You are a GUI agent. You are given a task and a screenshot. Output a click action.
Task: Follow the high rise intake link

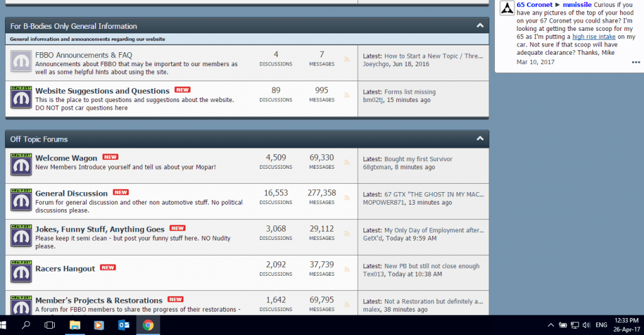click(594, 37)
